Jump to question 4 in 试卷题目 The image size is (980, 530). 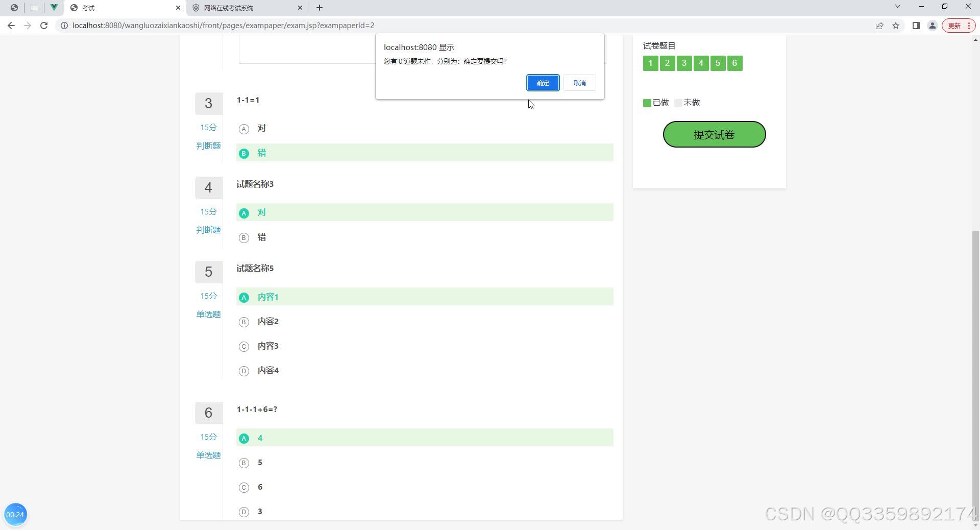pos(701,63)
